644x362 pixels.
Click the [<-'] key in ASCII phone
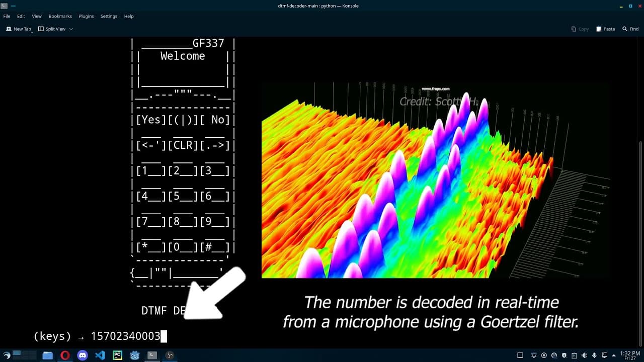[x=151, y=145]
